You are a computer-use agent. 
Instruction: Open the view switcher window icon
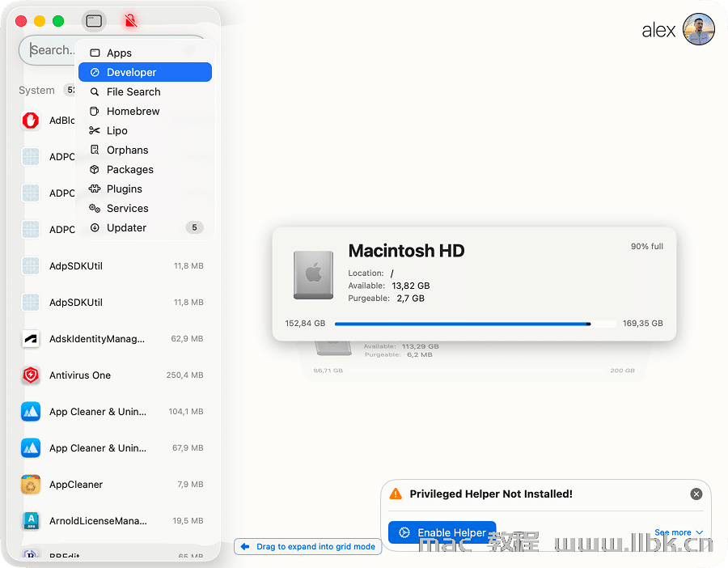94,21
